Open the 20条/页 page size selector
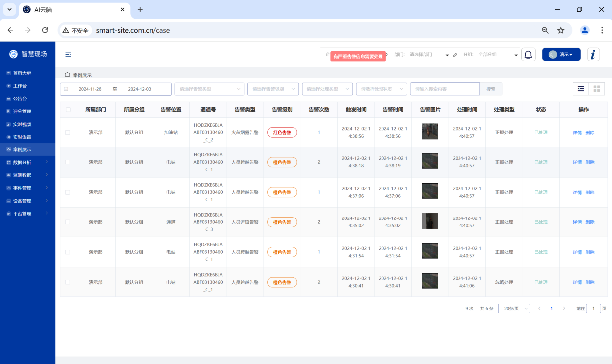 click(514, 308)
